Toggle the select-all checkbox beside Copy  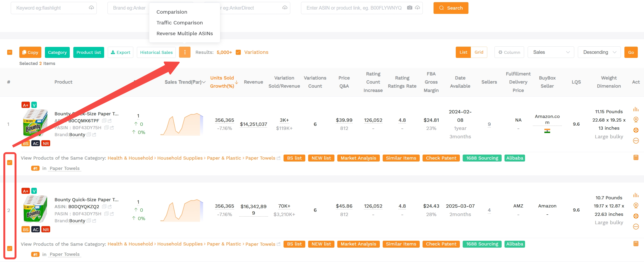[10, 52]
